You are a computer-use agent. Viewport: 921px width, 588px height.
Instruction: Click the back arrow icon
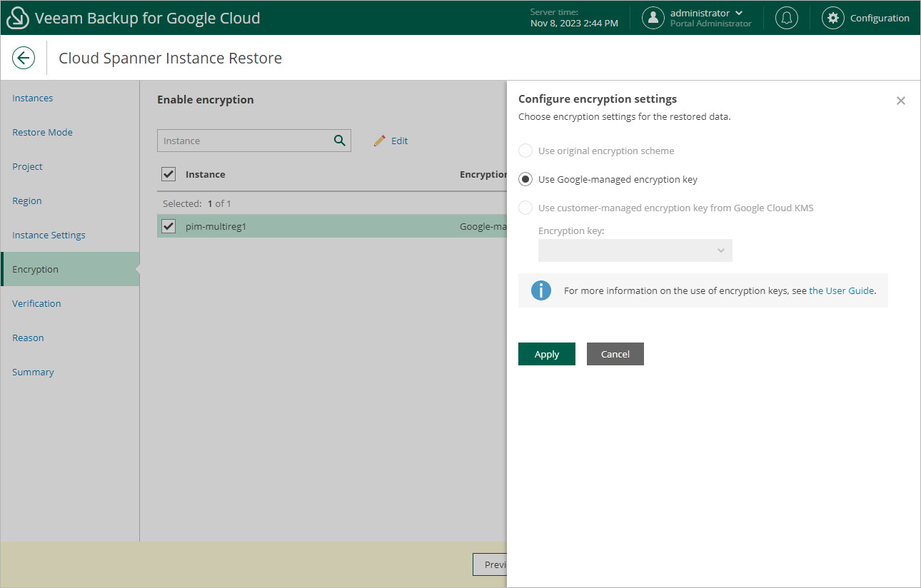tap(24, 58)
